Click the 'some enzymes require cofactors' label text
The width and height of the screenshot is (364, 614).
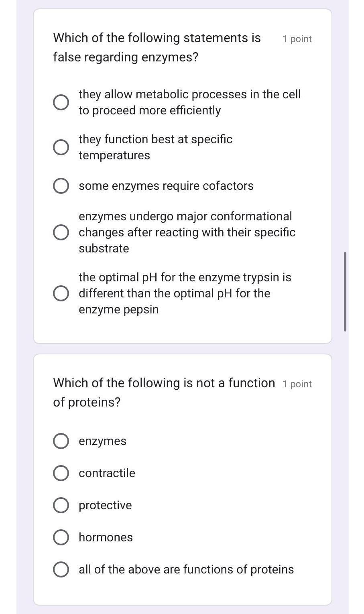click(166, 186)
